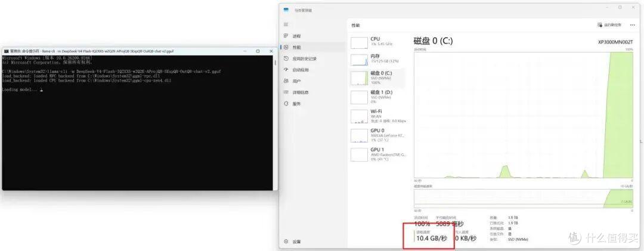The height and width of the screenshot is (251, 644).
Task: Maximize the Task Manager window
Action: point(620,7)
